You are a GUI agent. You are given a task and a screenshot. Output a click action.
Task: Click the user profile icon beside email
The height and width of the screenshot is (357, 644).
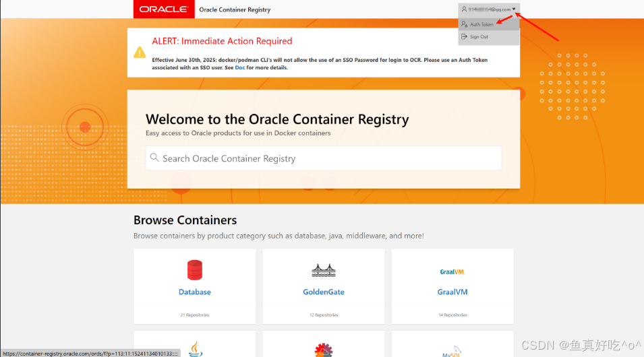[x=464, y=9]
